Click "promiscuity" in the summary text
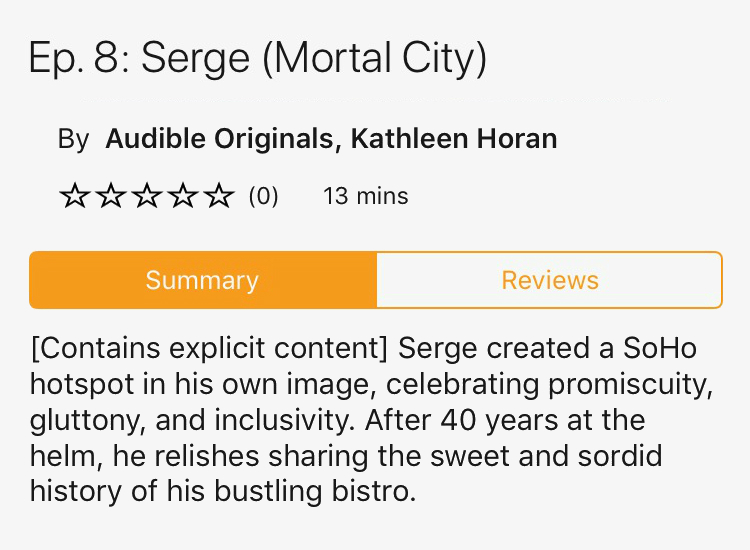The height and width of the screenshot is (550, 750). 629,385
